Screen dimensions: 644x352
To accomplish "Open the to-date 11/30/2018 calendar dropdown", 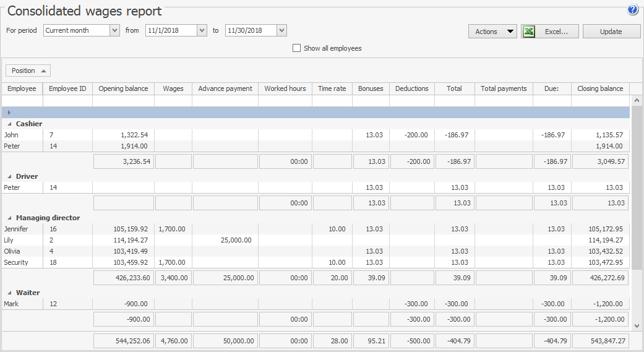I will [281, 30].
